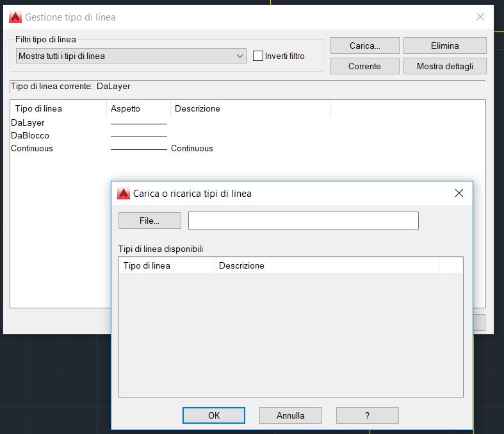Click the linetype file path input field
The height and width of the screenshot is (434, 504).
304,221
